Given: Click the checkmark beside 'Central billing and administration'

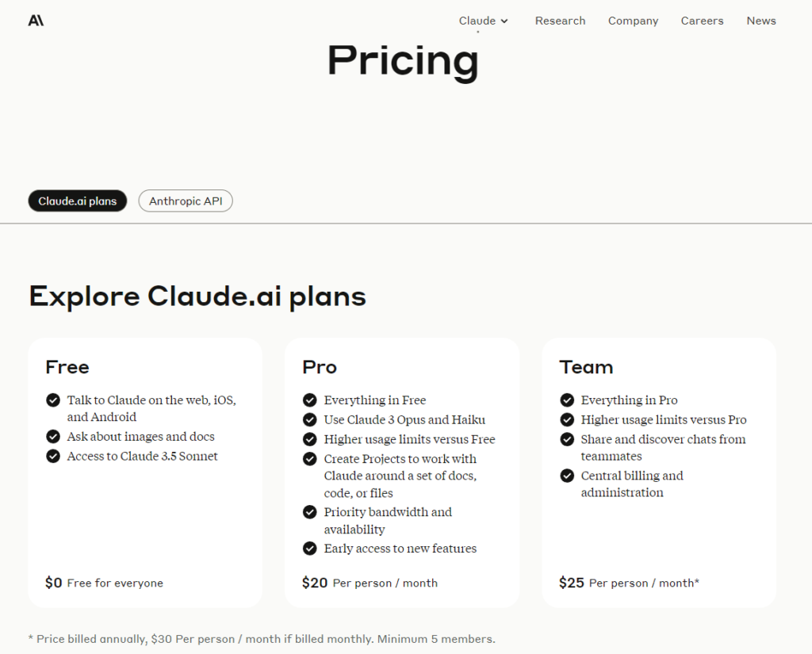Looking at the screenshot, I should (x=567, y=476).
